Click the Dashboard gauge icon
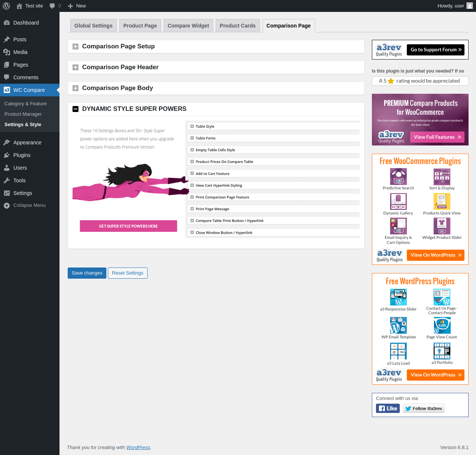Image resolution: width=476 pixels, height=455 pixels. coord(7,23)
